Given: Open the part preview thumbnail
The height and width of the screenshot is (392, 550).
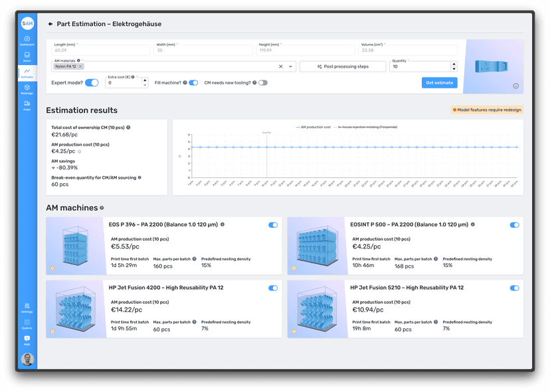Looking at the screenshot, I should click(x=492, y=66).
